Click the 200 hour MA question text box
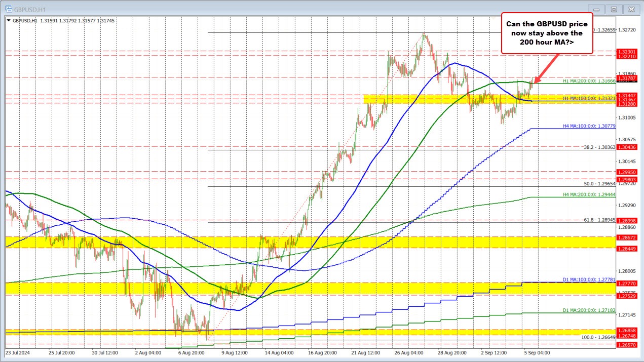 [547, 33]
